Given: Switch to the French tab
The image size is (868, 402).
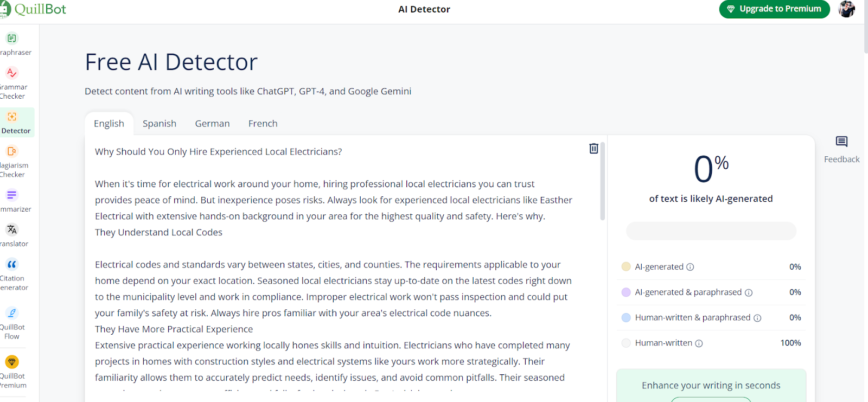Looking at the screenshot, I should click(x=263, y=124).
